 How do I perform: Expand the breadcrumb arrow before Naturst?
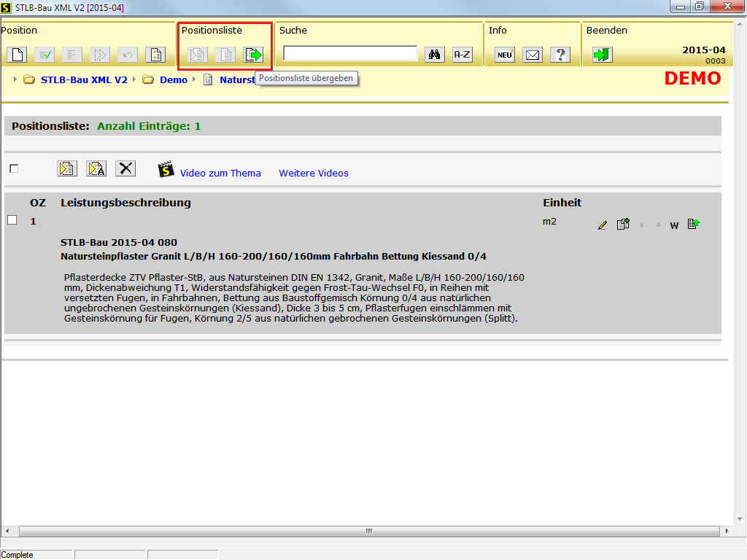(x=194, y=79)
